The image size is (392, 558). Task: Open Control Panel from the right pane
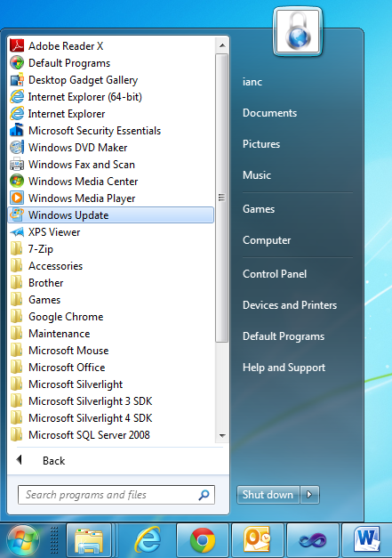(275, 274)
